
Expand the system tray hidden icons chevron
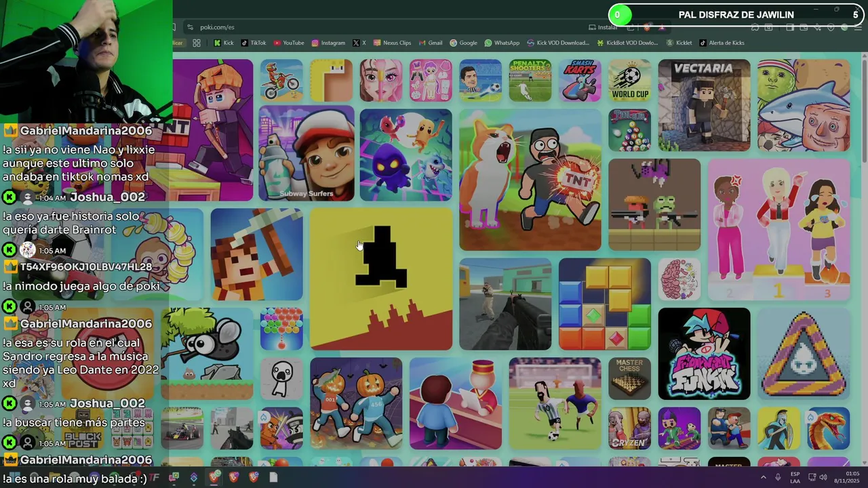click(x=764, y=477)
